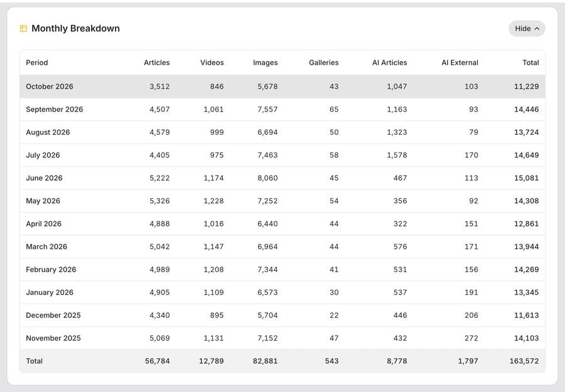The height and width of the screenshot is (392, 565).
Task: Click October 2026 total 11,229
Action: point(527,87)
